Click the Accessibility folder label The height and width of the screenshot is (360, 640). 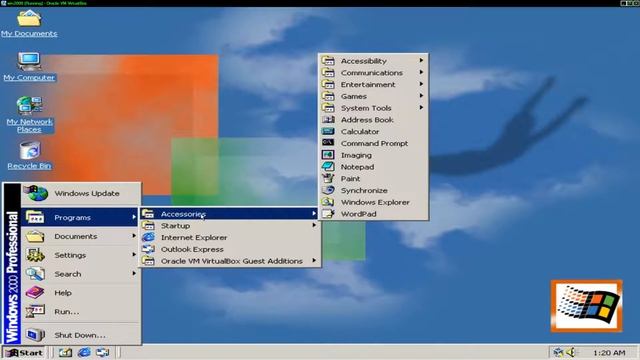click(x=363, y=61)
